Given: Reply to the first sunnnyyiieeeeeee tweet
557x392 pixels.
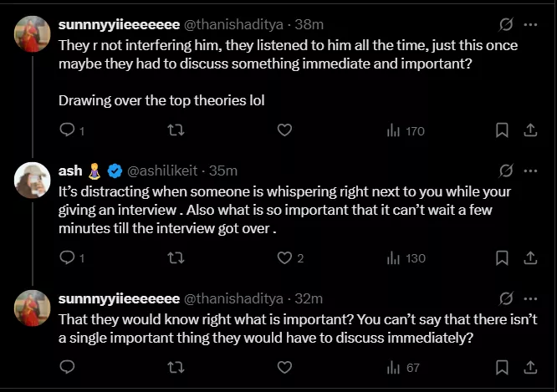Looking at the screenshot, I should 68,130.
